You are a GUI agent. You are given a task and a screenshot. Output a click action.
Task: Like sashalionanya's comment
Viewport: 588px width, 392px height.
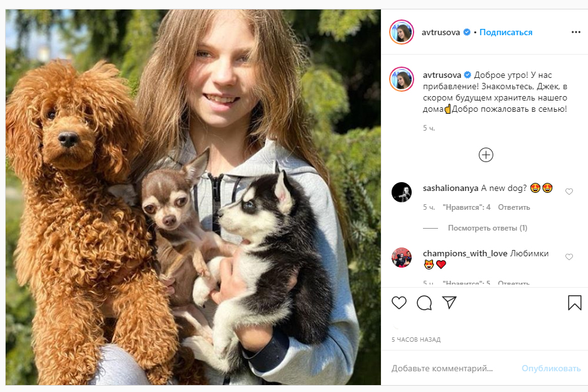coord(569,192)
